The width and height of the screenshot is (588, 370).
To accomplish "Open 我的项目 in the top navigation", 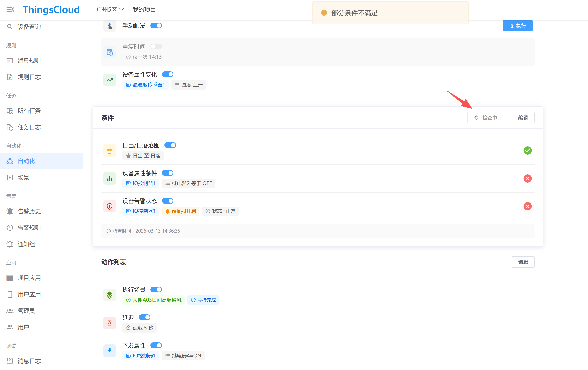I will [144, 9].
